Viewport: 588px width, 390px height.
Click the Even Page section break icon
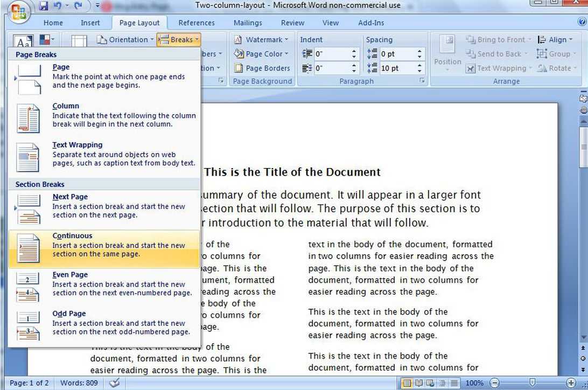coord(28,287)
